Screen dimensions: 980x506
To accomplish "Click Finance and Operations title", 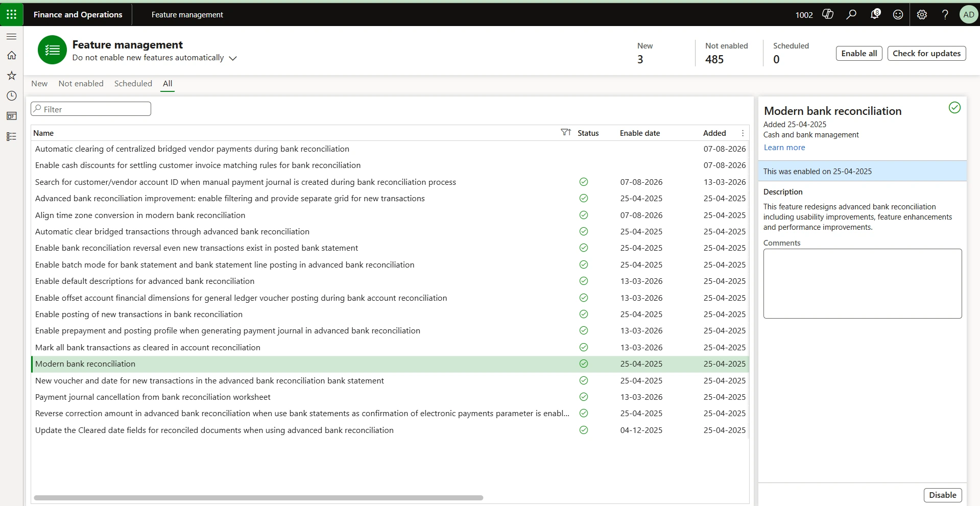I will [78, 14].
